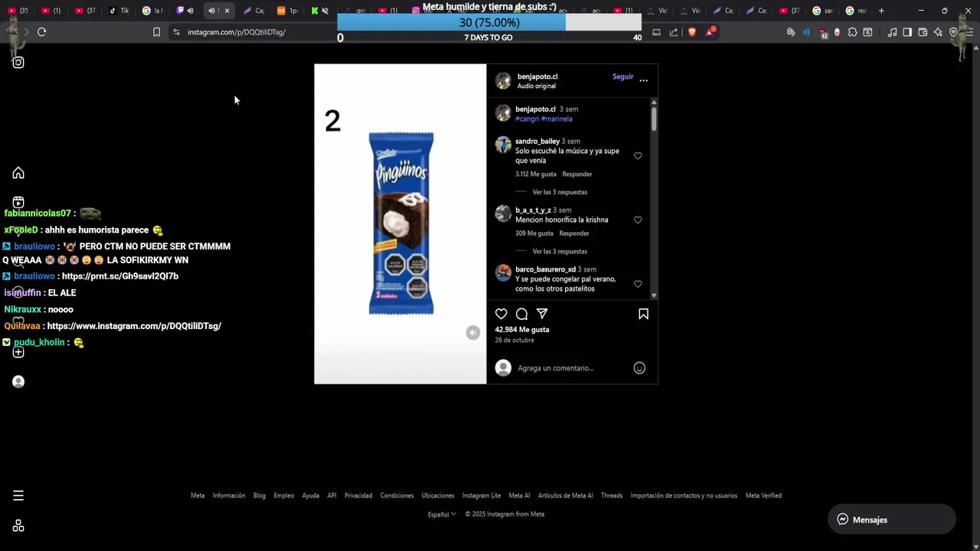Screen dimensions: 980x551
Task: Click the instagram.com address bar
Action: pyautogui.click(x=236, y=32)
